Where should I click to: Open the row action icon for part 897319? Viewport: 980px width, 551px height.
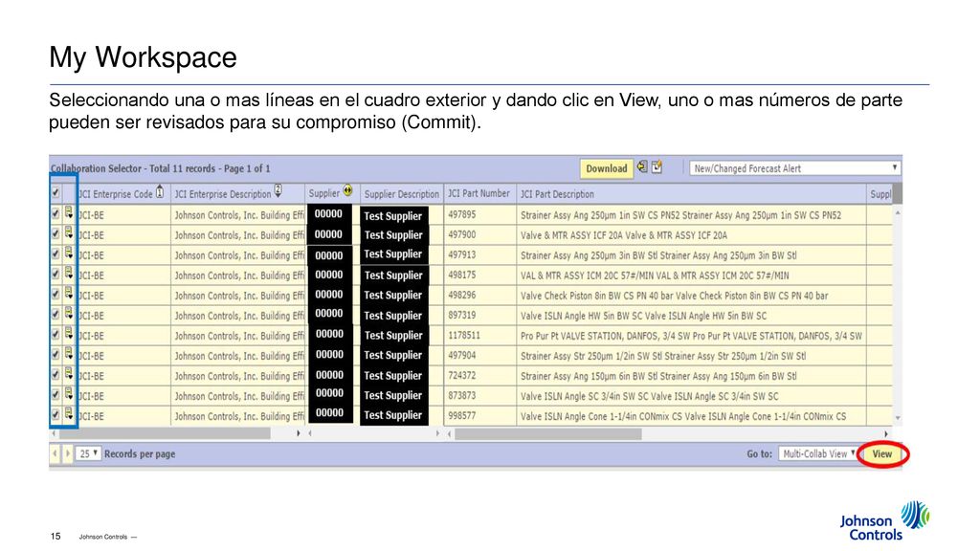[x=69, y=314]
